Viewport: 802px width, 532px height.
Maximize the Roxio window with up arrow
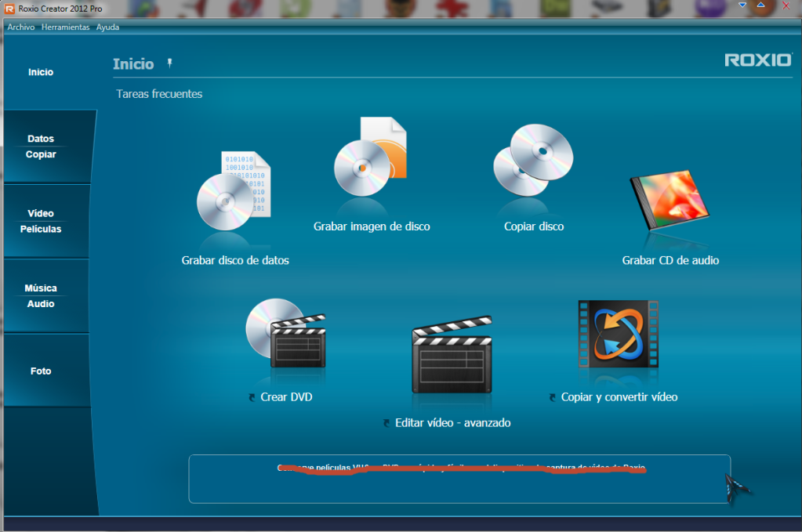pyautogui.click(x=760, y=5)
